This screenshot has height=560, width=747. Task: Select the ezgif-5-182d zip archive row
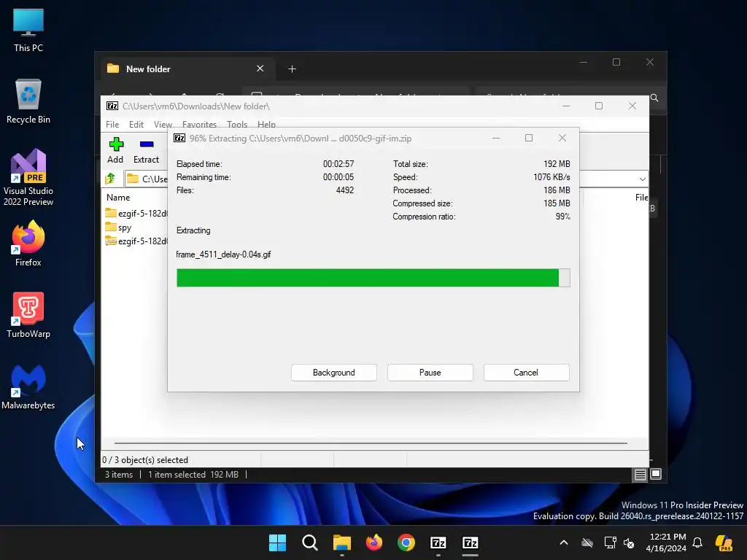tap(136, 241)
